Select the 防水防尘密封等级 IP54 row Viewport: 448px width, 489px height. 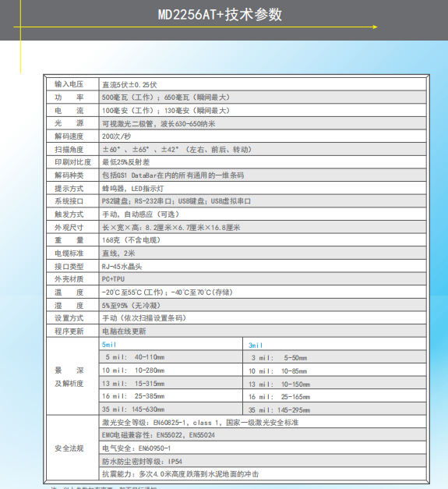(x=263, y=461)
